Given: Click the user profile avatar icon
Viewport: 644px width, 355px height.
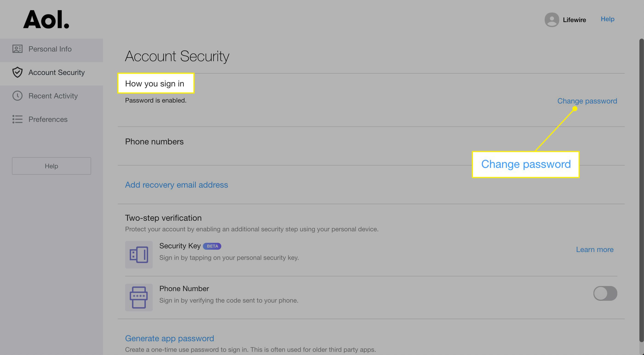Looking at the screenshot, I should tap(551, 19).
